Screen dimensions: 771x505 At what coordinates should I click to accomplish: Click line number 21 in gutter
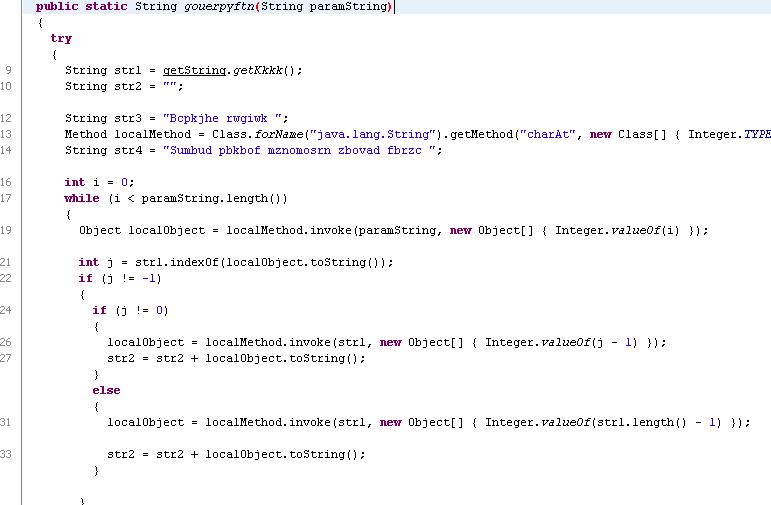(6, 262)
